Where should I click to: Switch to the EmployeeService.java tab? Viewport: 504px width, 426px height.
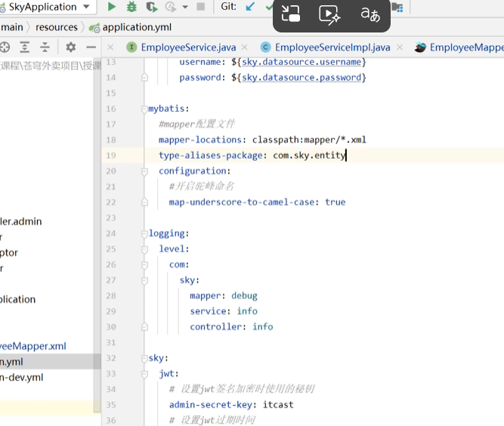188,48
